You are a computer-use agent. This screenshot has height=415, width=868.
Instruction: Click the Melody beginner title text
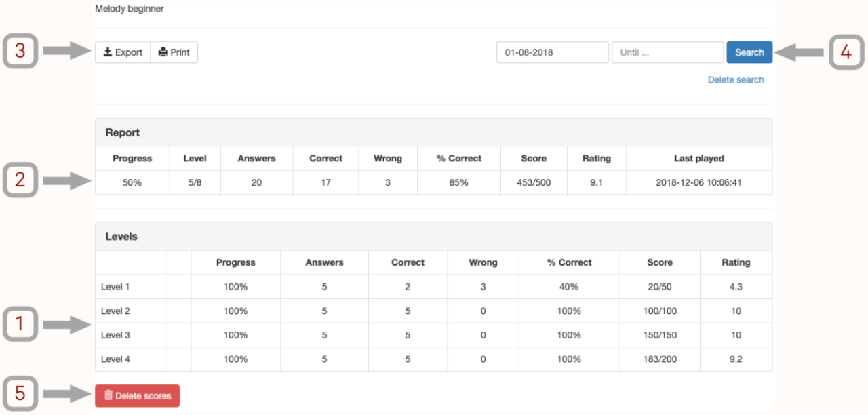point(130,9)
